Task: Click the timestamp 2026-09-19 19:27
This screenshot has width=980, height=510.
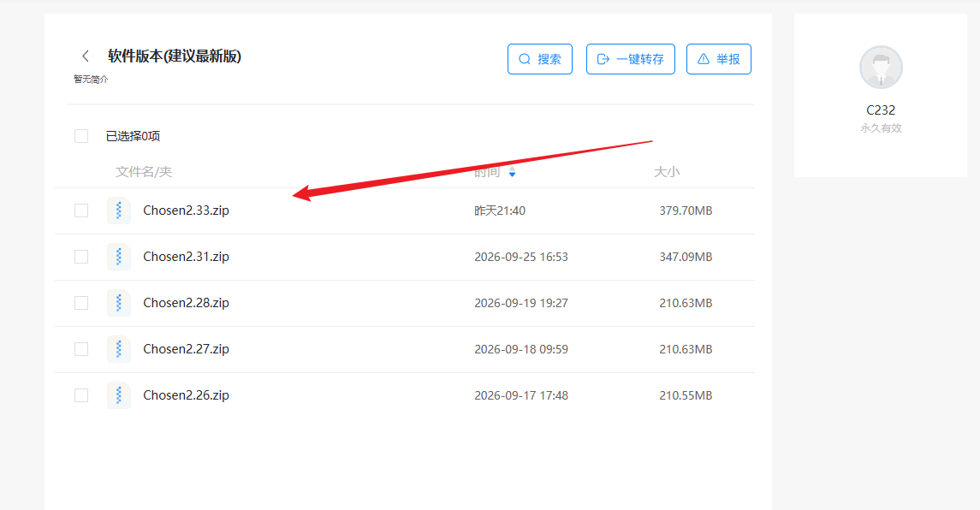Action: pos(521,303)
